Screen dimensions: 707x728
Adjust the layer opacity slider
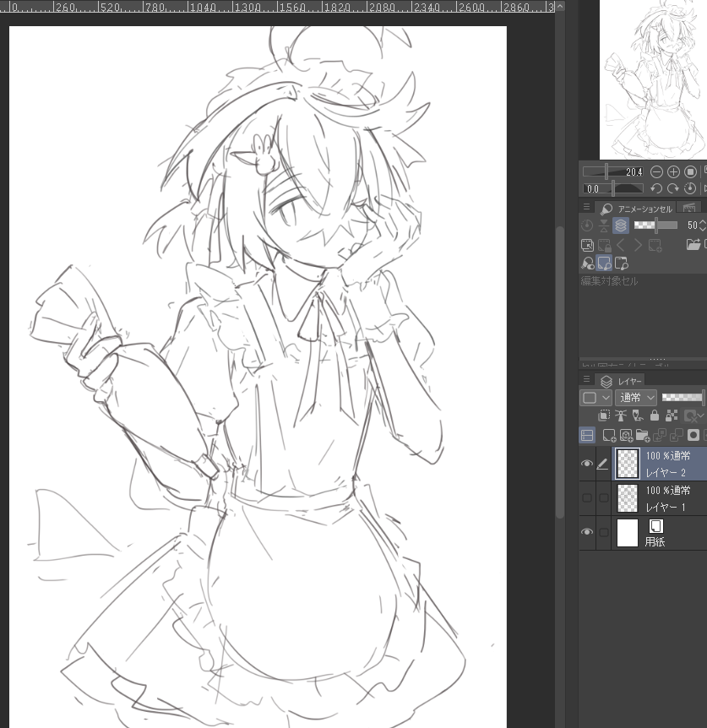[683, 398]
